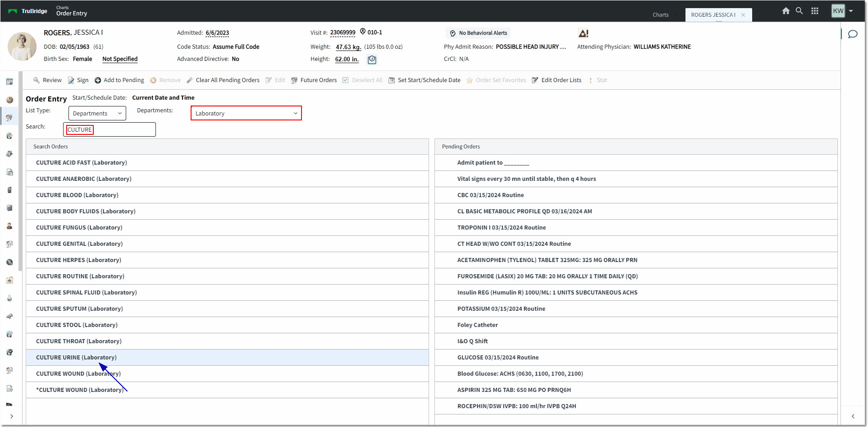Click the greyed-out Deselect All toolbar item
868x428 pixels.
coord(362,80)
